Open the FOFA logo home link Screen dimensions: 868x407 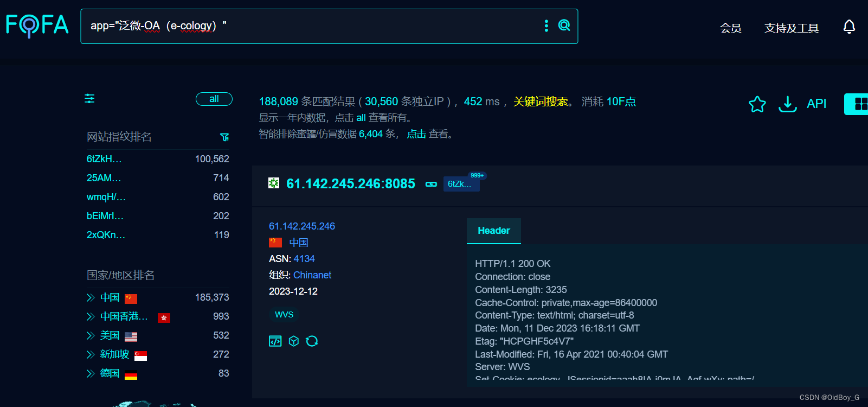click(x=37, y=25)
